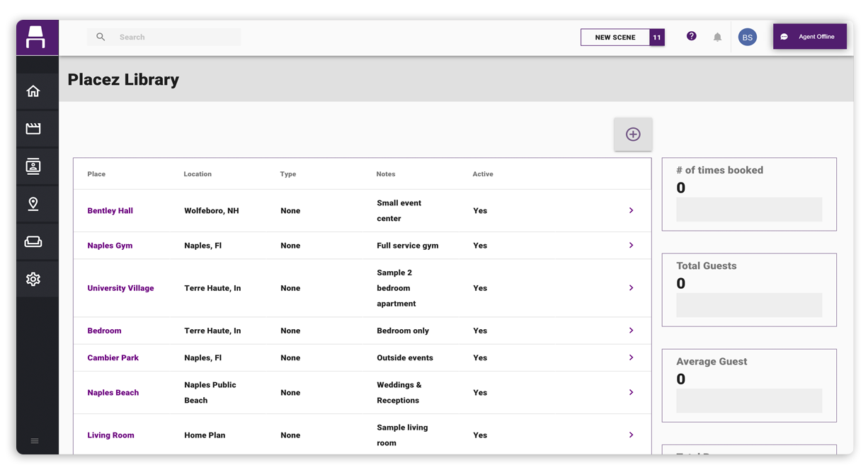Click the chat bubble icon in Agent Offline
This screenshot has width=868, height=470.
coord(784,37)
